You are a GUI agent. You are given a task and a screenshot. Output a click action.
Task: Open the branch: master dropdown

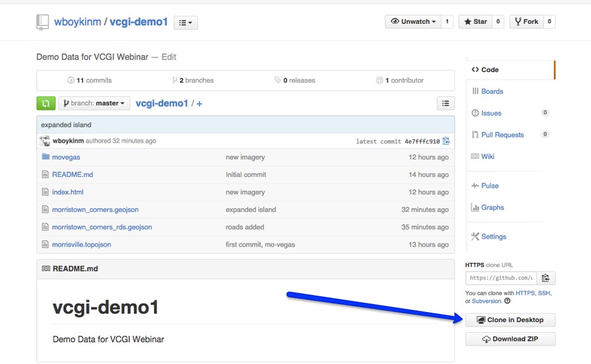(94, 103)
